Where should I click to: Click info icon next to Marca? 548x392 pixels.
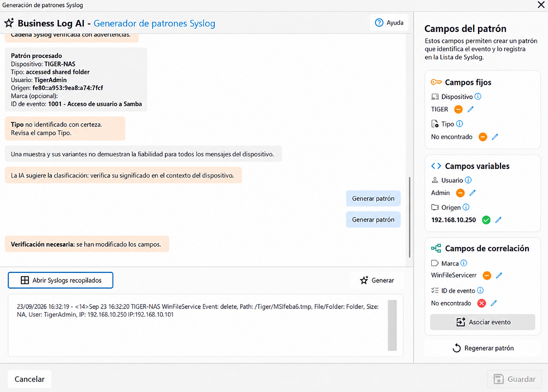(x=464, y=263)
